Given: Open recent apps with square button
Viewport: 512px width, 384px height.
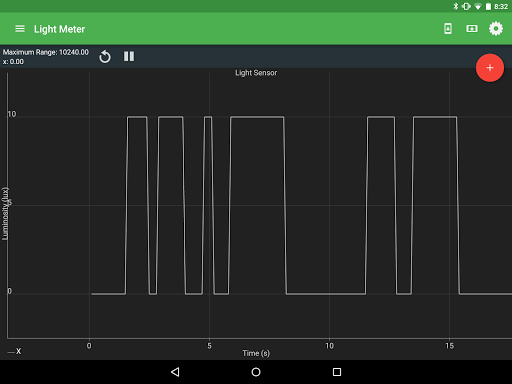Looking at the screenshot, I should point(337,372).
